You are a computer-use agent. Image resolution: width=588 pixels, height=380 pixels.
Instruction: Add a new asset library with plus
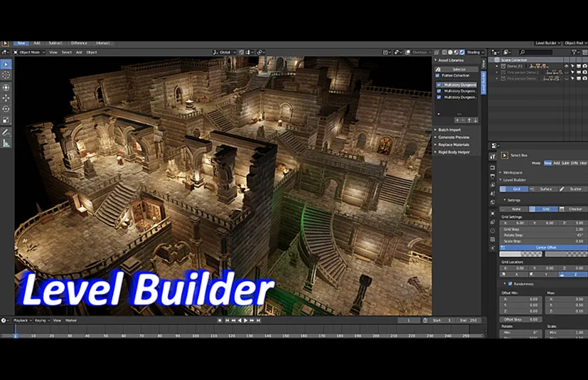click(x=457, y=120)
